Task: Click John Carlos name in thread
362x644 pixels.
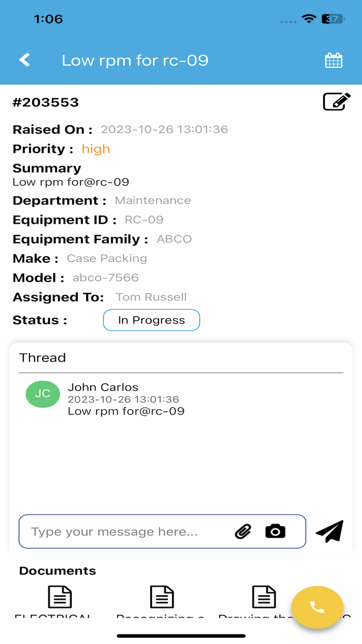Action: coord(103,387)
